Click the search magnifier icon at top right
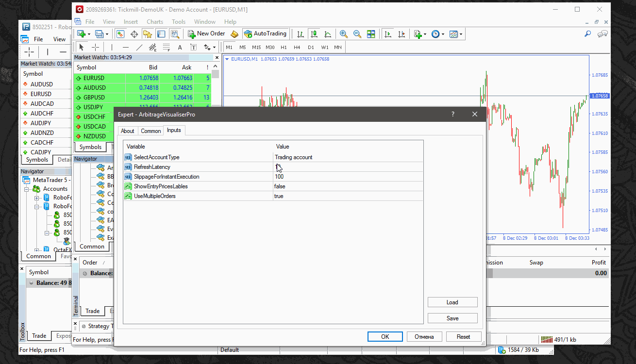This screenshot has width=636, height=364. [x=587, y=34]
